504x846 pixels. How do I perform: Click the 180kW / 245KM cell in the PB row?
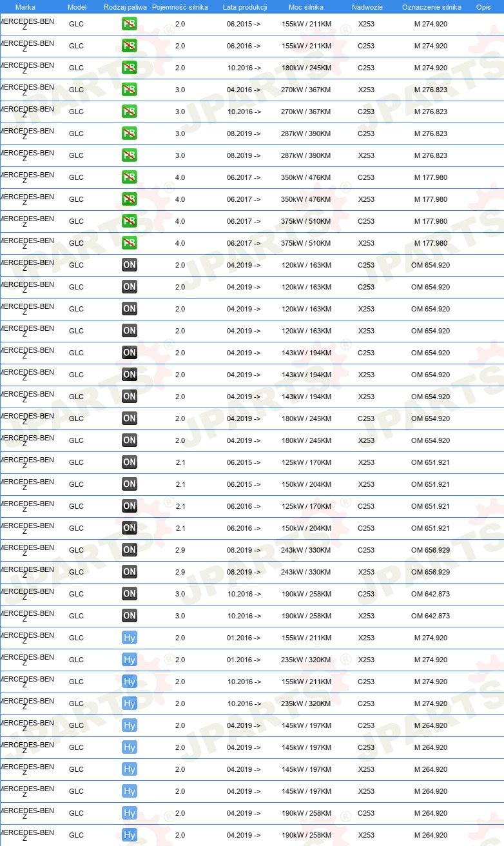(306, 68)
